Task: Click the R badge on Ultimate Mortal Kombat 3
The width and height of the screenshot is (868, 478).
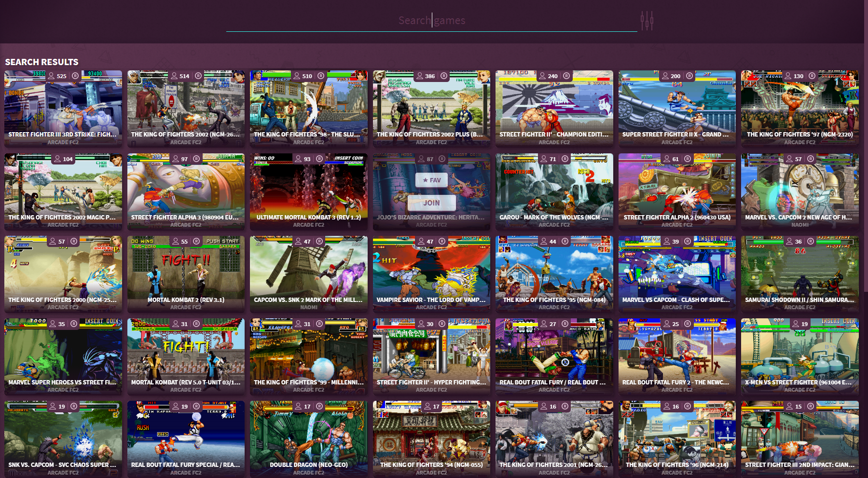Action: tap(319, 159)
